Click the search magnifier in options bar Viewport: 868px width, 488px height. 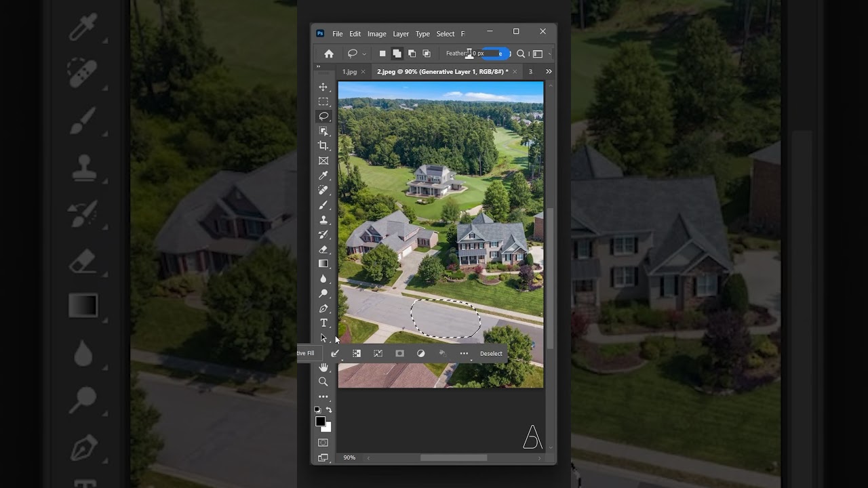pos(521,54)
